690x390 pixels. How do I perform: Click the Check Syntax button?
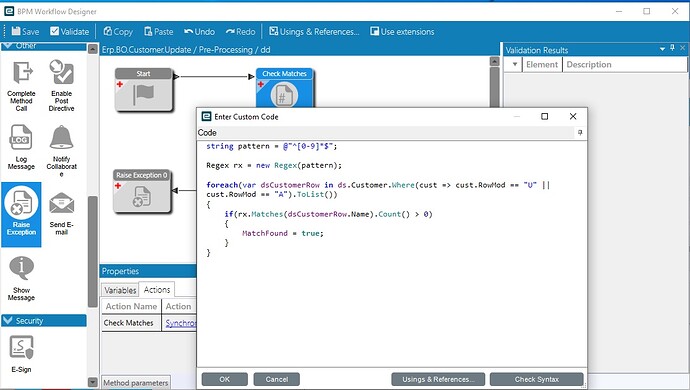click(x=536, y=379)
